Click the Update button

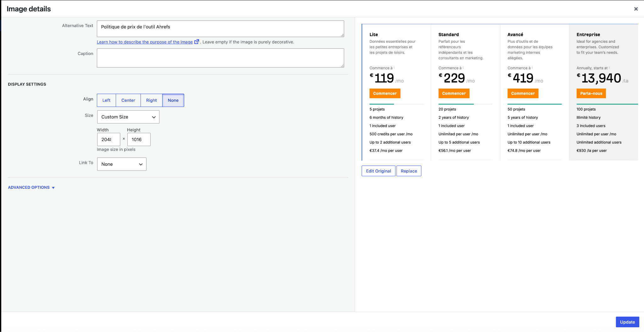click(627, 322)
